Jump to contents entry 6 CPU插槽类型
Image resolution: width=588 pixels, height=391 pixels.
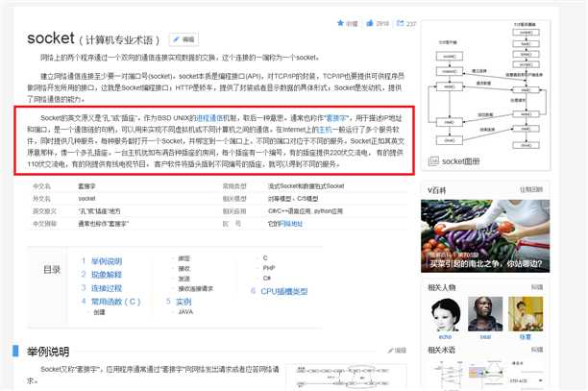pos(284,291)
